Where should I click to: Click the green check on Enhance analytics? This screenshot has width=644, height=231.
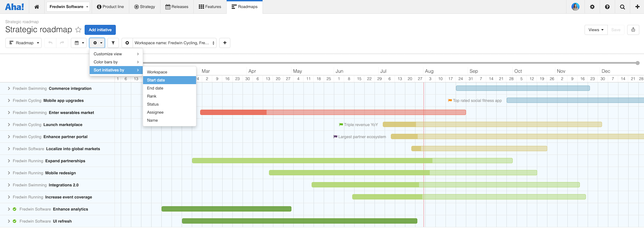(14, 209)
